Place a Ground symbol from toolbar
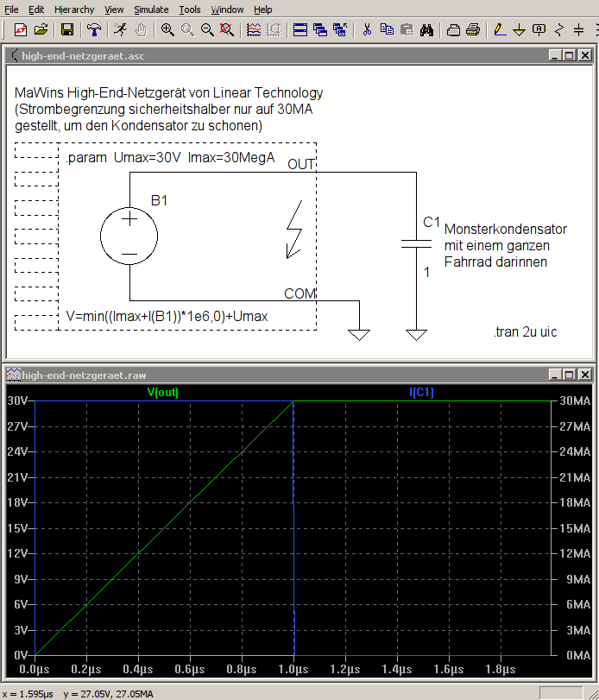The width and height of the screenshot is (599, 700). [x=519, y=30]
